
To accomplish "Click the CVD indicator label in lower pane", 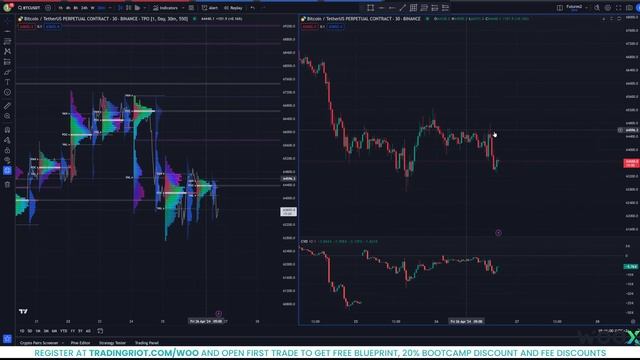I will [304, 242].
